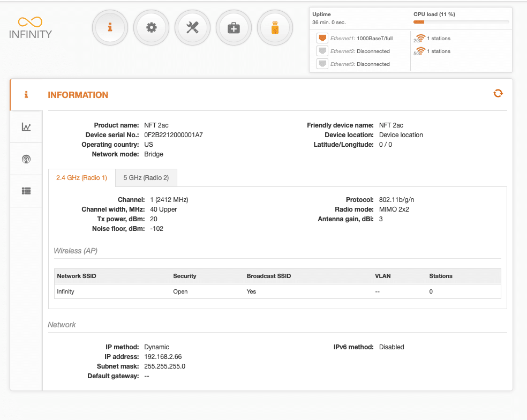Click the CPU load progress bar
This screenshot has width=527, height=420.
[x=461, y=22]
